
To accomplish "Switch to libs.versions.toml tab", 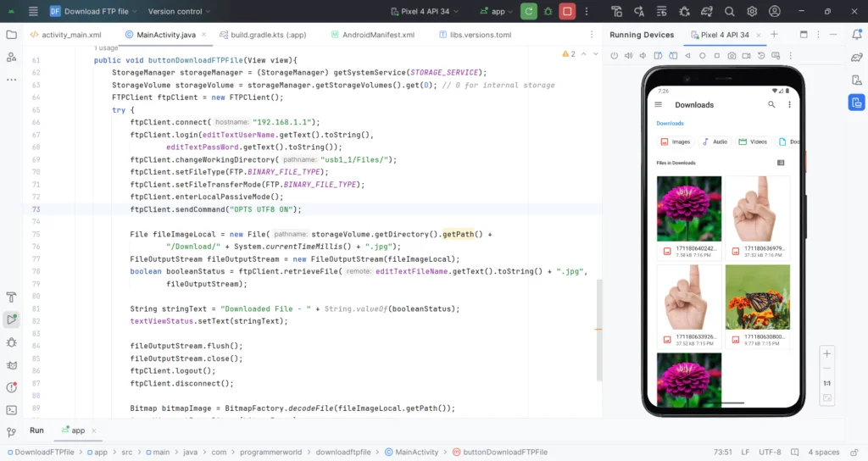I will point(475,34).
